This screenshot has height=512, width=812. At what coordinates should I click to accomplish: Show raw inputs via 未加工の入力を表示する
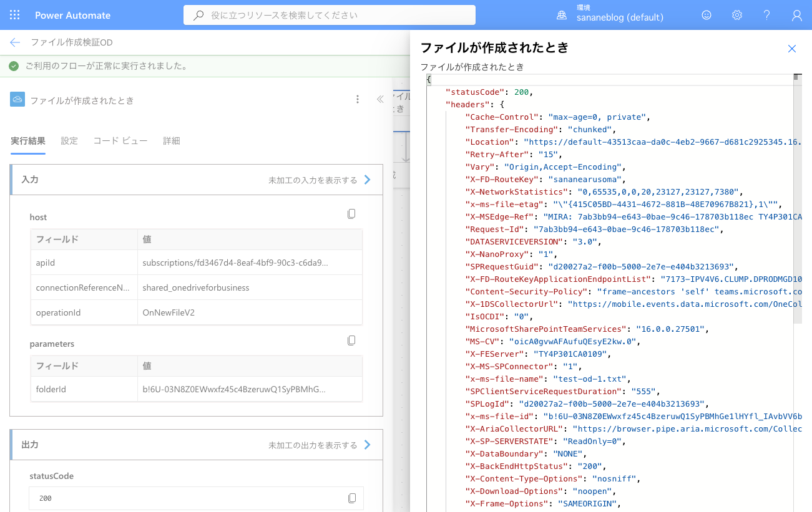pyautogui.click(x=320, y=180)
